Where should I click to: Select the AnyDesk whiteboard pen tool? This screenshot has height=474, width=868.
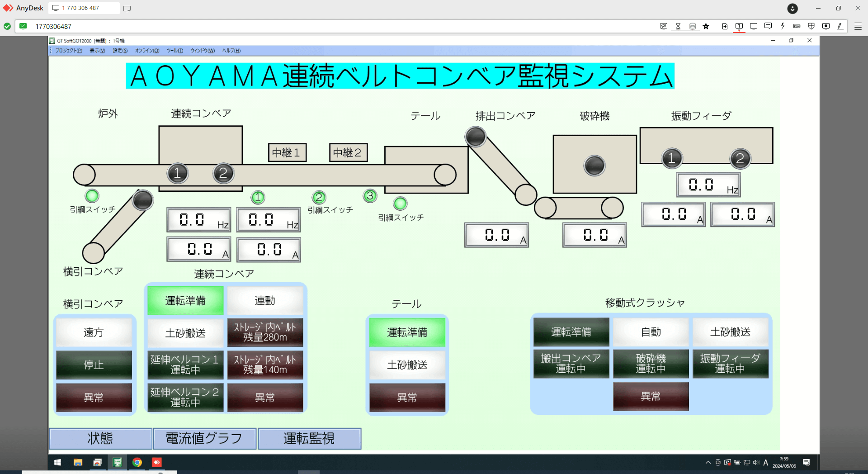[x=841, y=26]
